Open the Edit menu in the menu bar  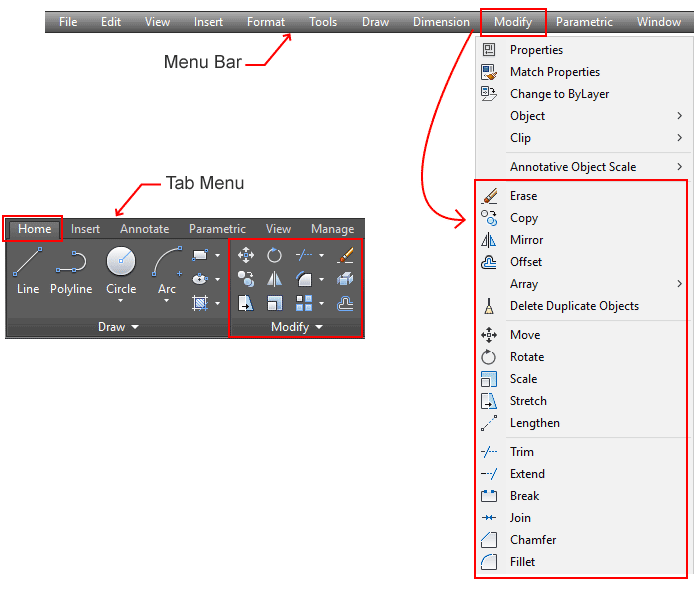click(x=111, y=22)
